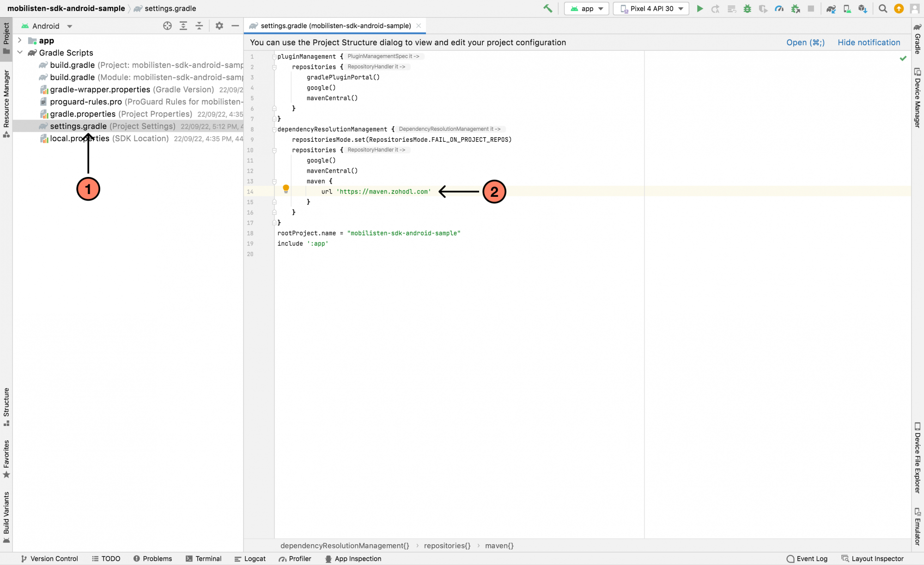
Task: Open the 'app' run configuration dropdown
Action: point(586,8)
